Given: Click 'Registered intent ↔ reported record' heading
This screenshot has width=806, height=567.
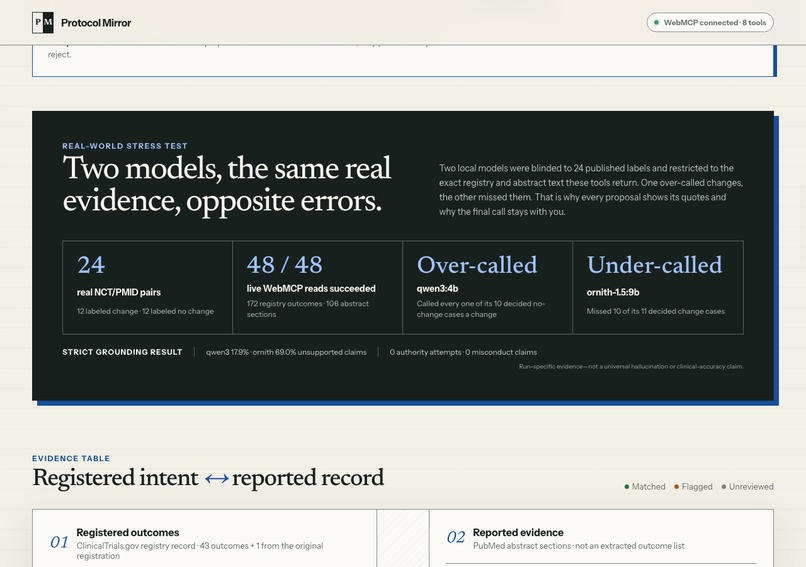Looking at the screenshot, I should [208, 478].
